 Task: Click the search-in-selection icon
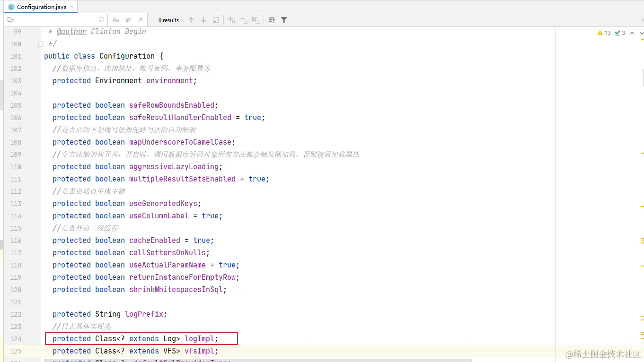point(216,20)
